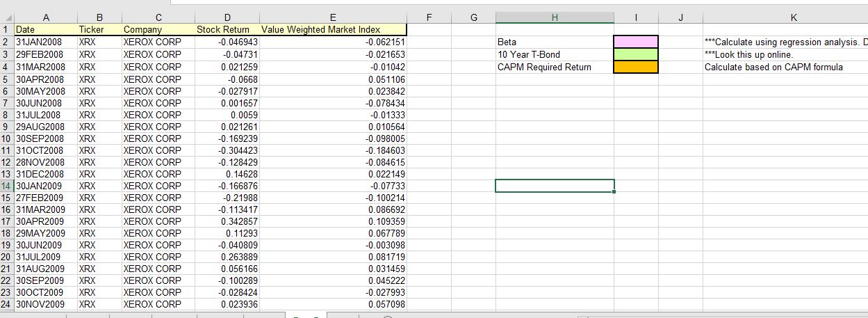Click stock return value 0.14628

click(x=227, y=174)
